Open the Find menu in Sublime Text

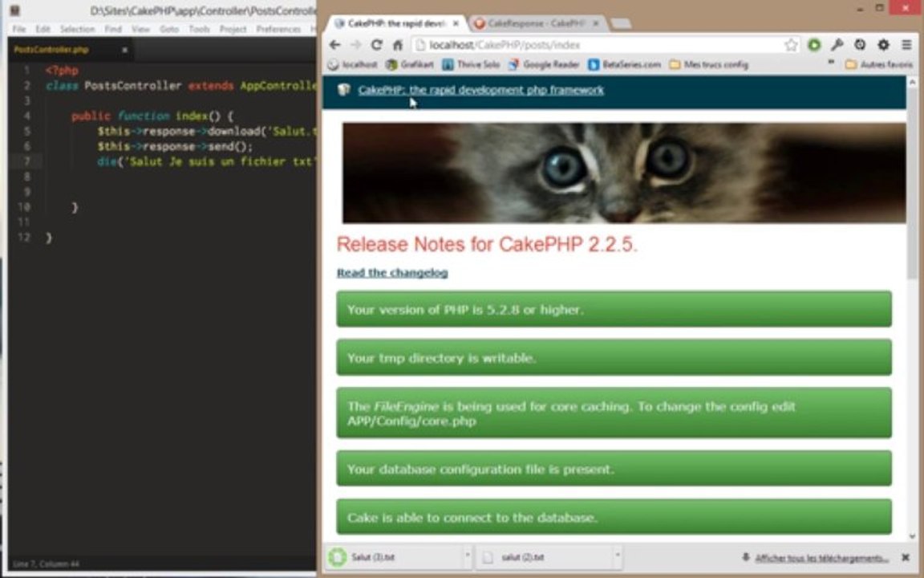[x=113, y=29]
